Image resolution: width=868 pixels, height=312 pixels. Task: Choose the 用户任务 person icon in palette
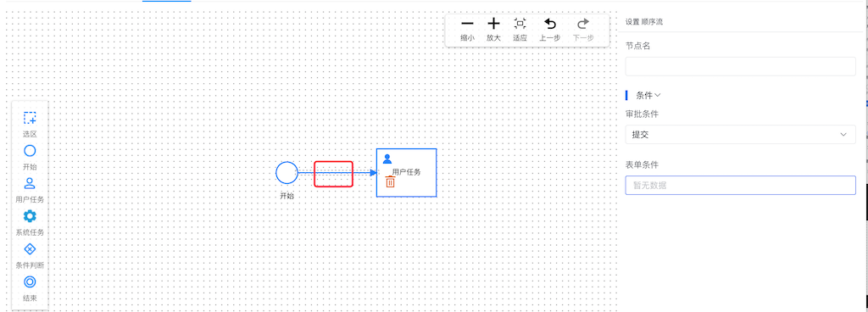[30, 183]
